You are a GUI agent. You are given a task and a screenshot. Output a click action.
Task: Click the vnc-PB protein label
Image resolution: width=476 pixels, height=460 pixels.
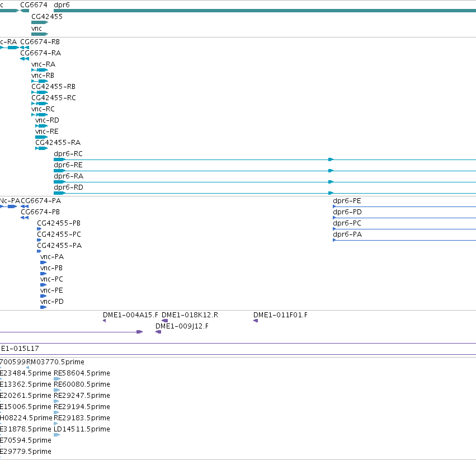point(51,269)
